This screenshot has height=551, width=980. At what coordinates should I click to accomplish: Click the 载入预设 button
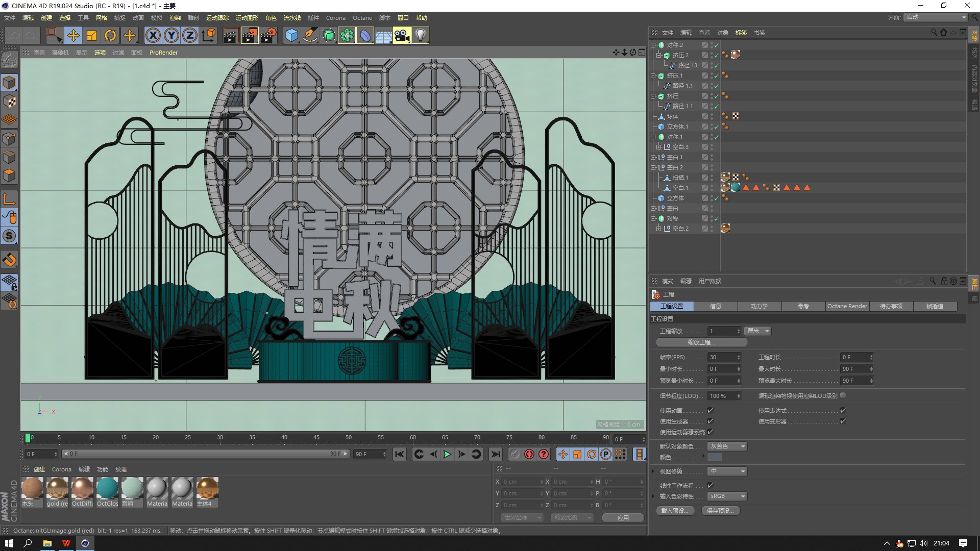click(x=675, y=511)
